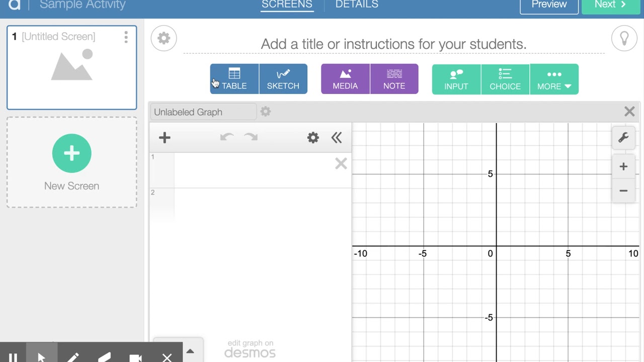Open screen settings gear beside title

click(164, 38)
